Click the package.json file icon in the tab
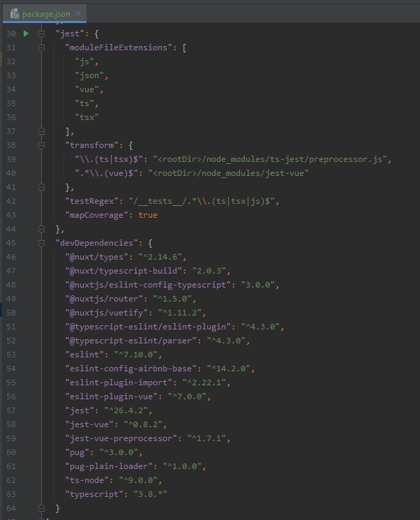 pyautogui.click(x=15, y=14)
